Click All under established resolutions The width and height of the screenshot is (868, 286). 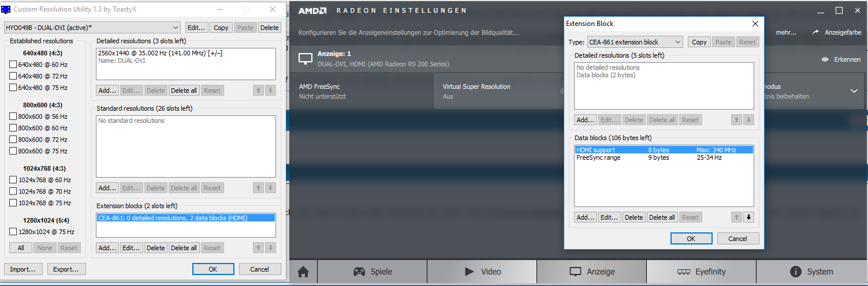coord(21,248)
